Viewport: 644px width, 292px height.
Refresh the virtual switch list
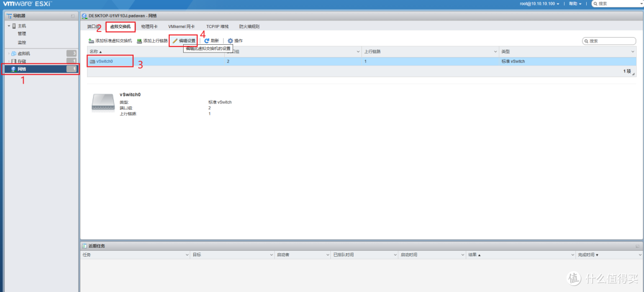coord(212,41)
